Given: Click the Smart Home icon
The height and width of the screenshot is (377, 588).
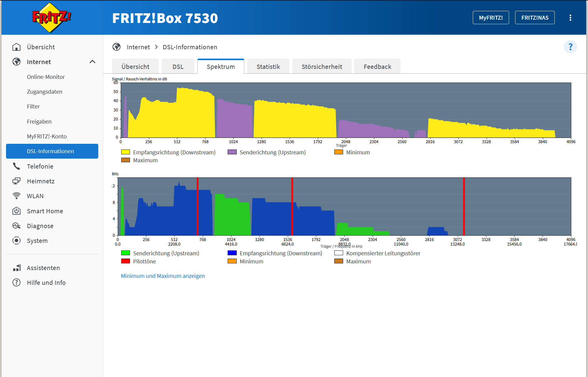Looking at the screenshot, I should pyautogui.click(x=16, y=211).
